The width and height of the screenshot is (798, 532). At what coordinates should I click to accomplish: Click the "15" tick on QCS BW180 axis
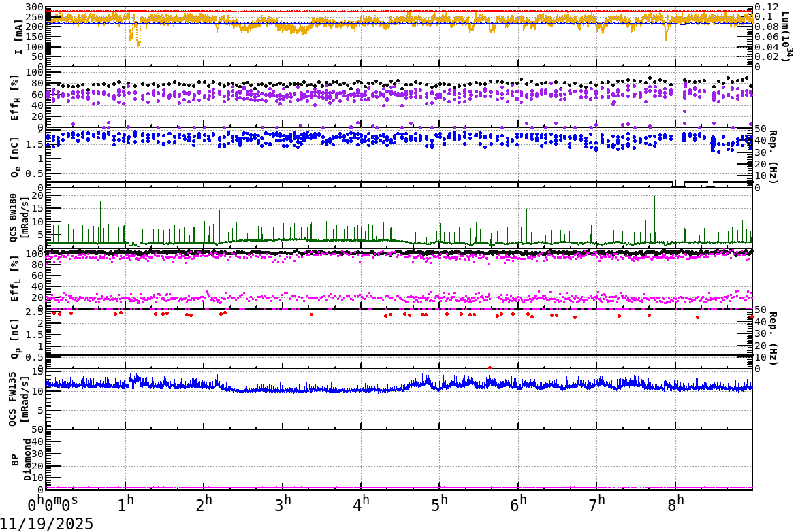37,209
